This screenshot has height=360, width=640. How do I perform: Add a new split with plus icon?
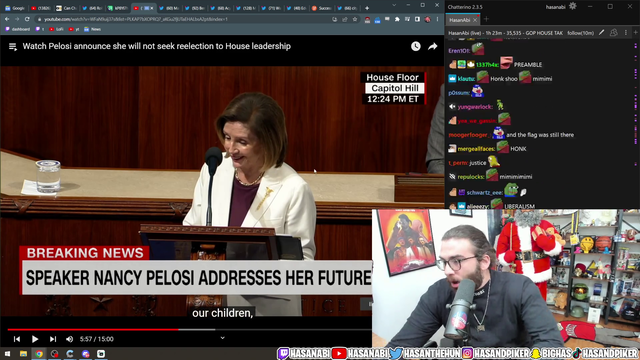pyautogui.click(x=636, y=33)
